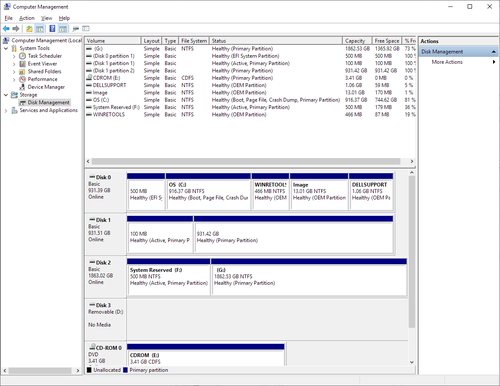
Task: Click the Refresh disk connection toolbar icon
Action: [x=76, y=29]
